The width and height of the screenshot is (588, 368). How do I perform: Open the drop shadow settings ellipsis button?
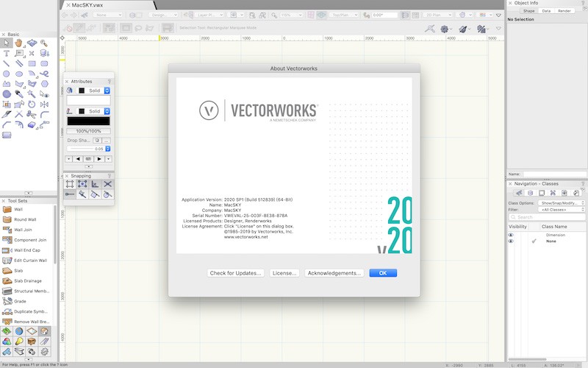(107, 140)
